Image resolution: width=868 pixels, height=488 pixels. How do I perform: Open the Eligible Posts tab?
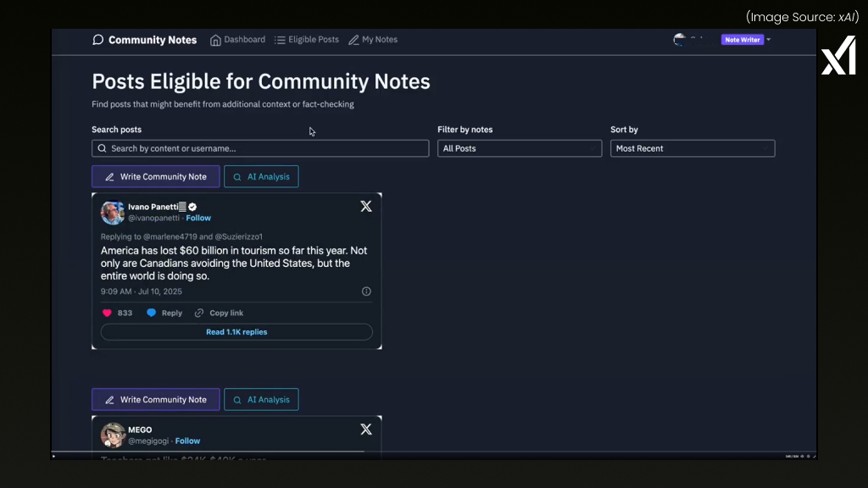point(307,40)
